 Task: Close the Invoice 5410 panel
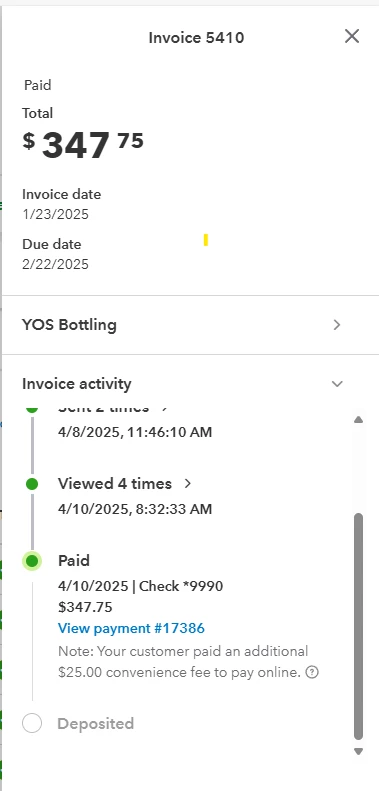(352, 36)
